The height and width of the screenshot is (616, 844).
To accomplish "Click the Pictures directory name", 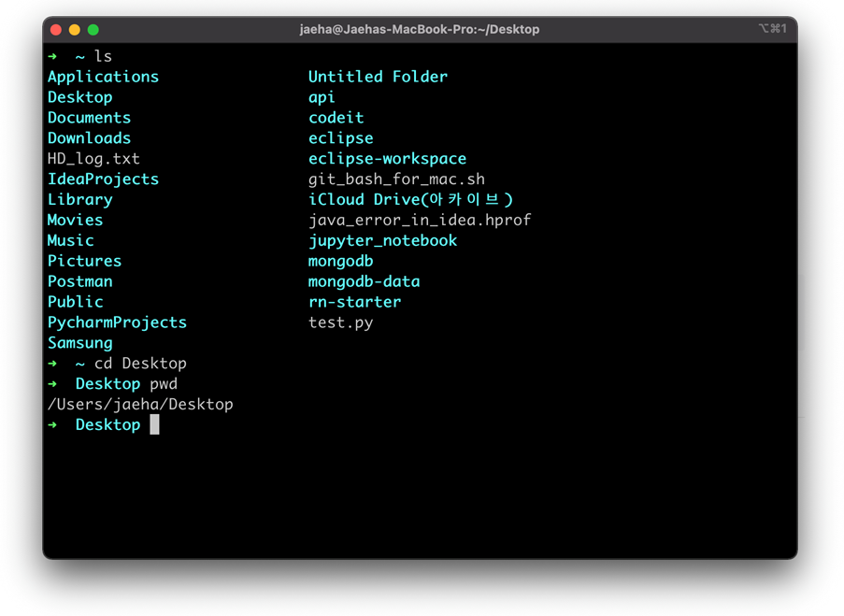I will [84, 261].
